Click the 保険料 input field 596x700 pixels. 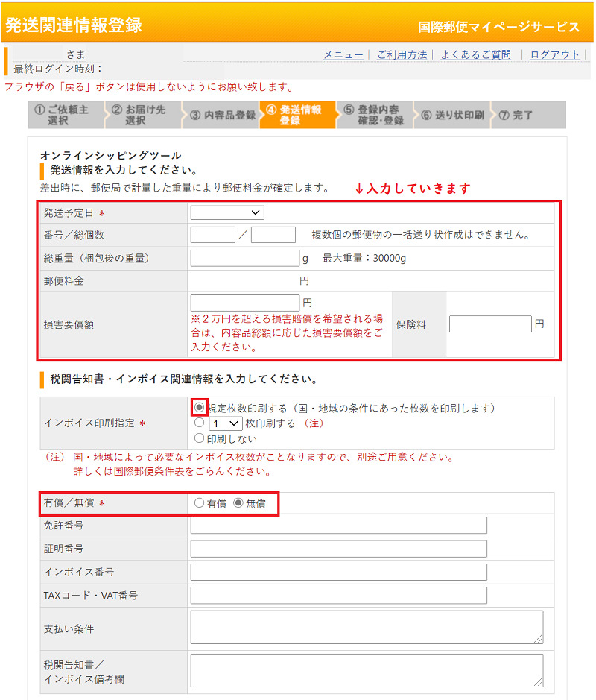[x=490, y=324]
